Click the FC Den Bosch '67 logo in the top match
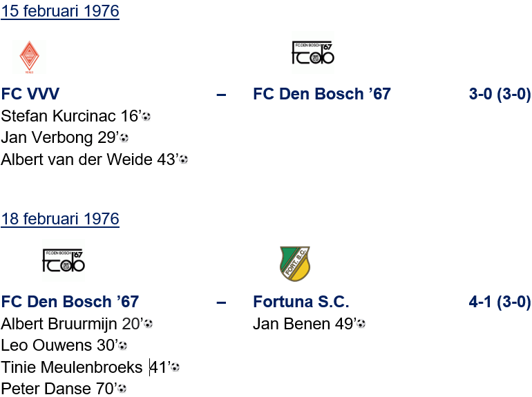The width and height of the screenshot is (532, 397). [x=312, y=54]
